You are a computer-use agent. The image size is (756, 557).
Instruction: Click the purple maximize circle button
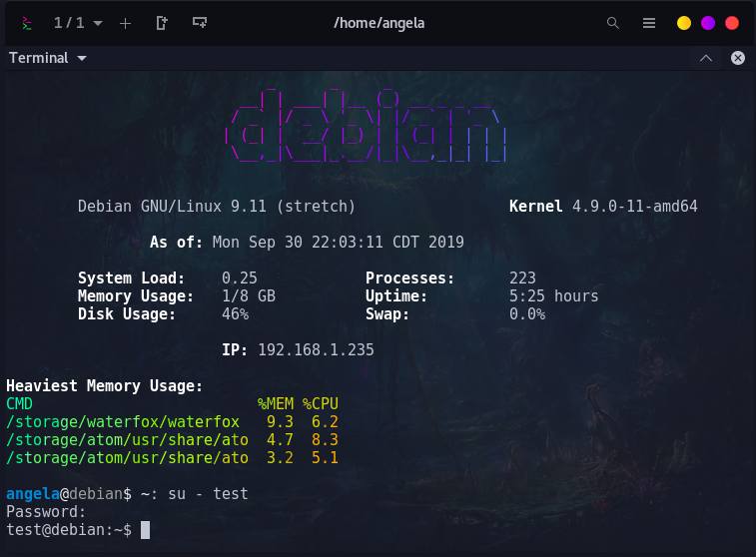708,23
